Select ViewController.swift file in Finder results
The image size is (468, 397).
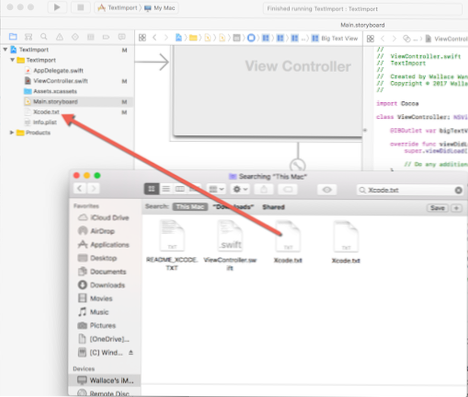click(230, 245)
